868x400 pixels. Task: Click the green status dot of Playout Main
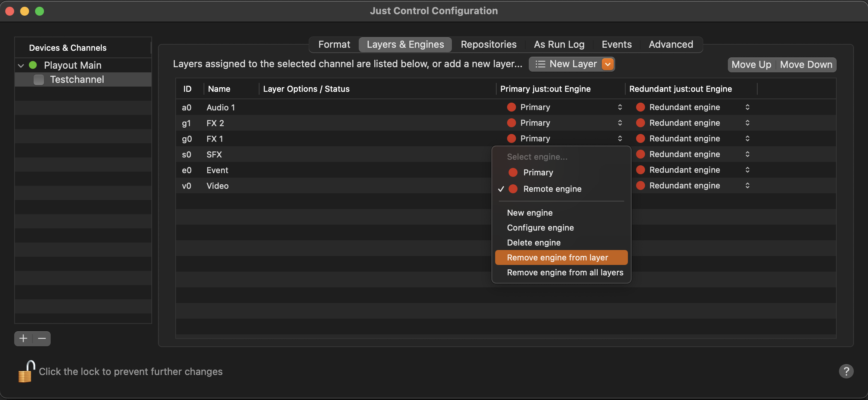pos(33,65)
